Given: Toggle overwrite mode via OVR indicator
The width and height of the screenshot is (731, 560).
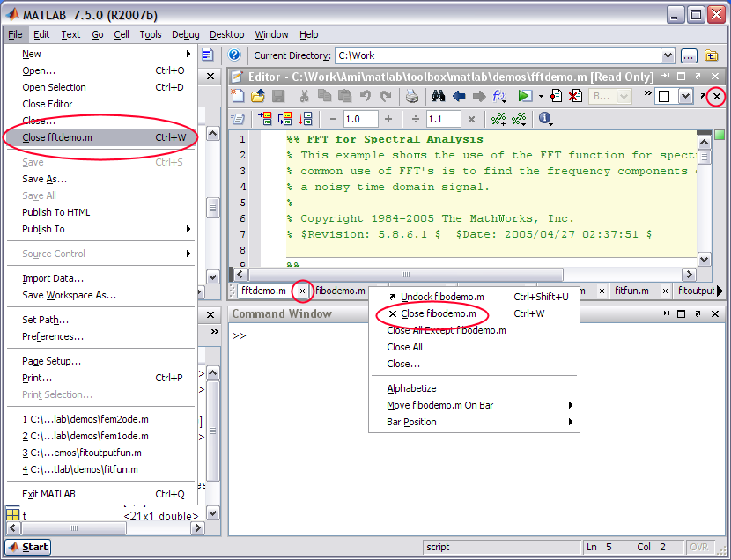Looking at the screenshot, I should tap(699, 547).
